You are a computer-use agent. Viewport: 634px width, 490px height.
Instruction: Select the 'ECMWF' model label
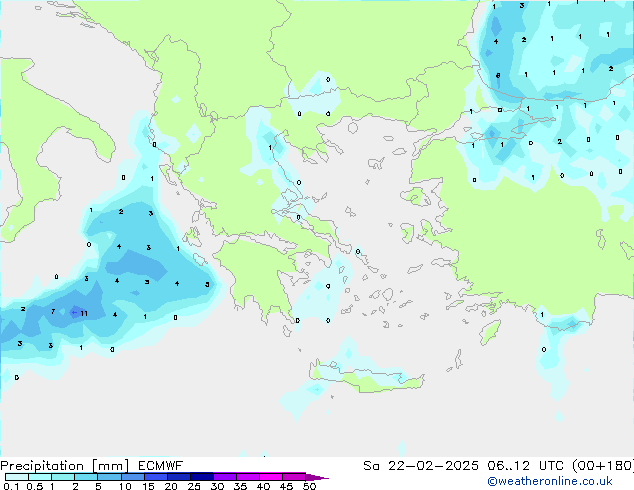pos(161,466)
